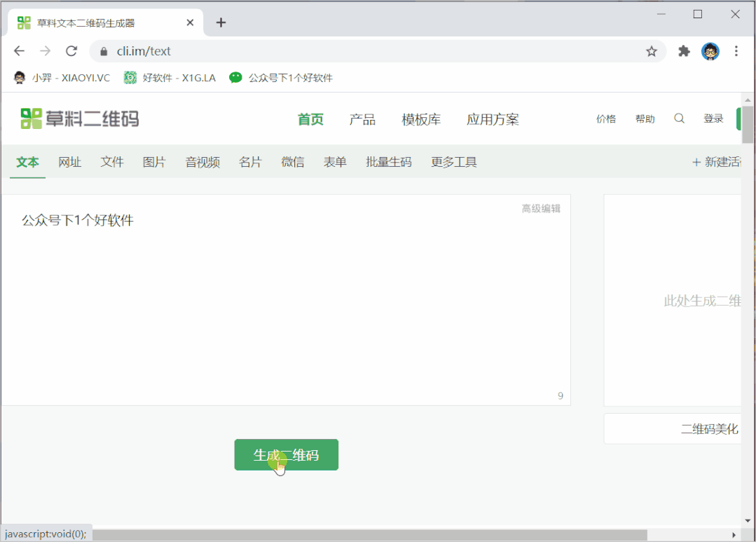Click the browser forward arrow

(46, 50)
